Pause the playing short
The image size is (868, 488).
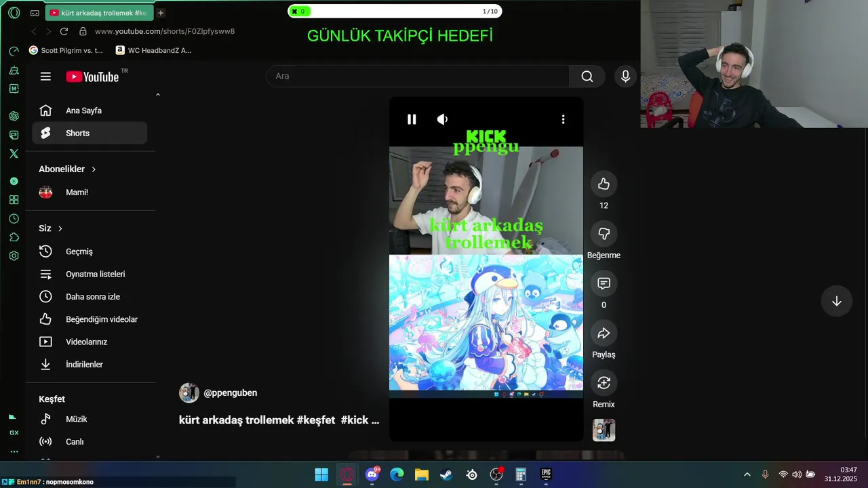tap(412, 119)
